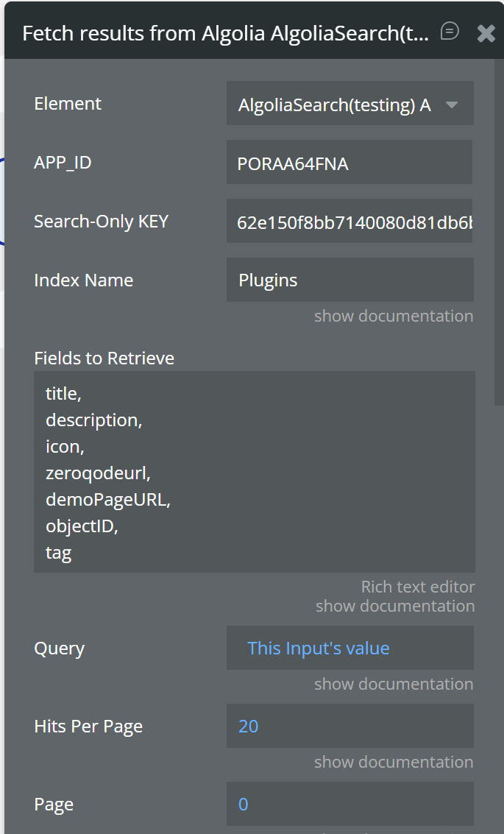
Task: Show documentation under Fields to Retrieve
Action: tap(395, 606)
